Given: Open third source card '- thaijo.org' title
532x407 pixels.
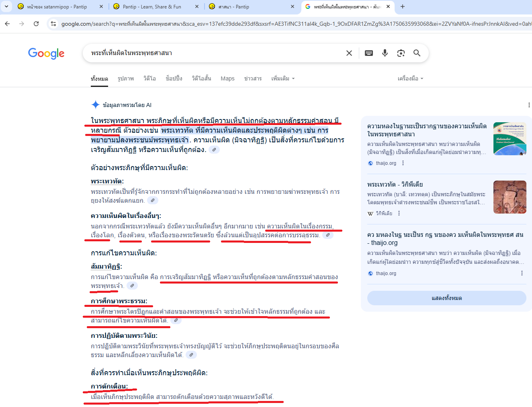Looking at the screenshot, I should coord(445,238).
